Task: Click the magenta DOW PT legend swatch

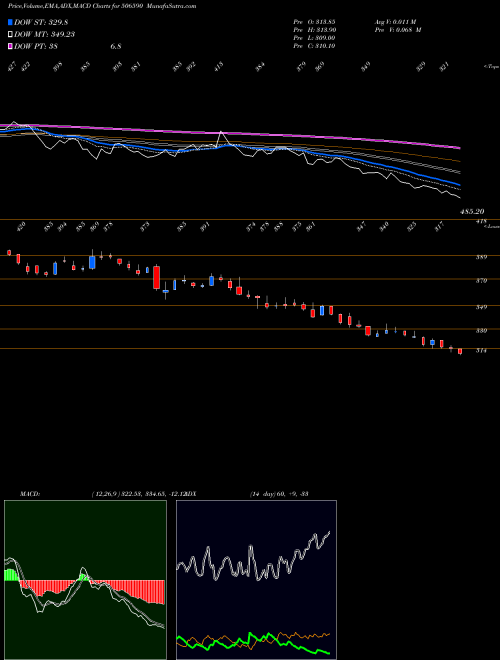Action: 10,46
